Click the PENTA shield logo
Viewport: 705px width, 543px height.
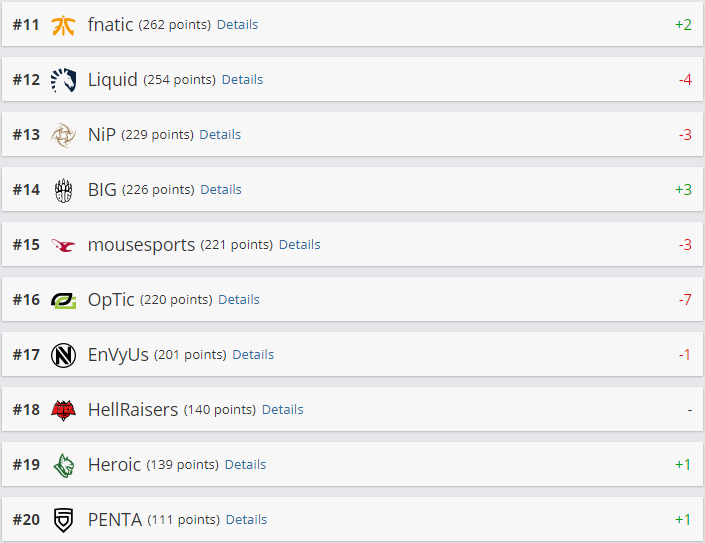(x=63, y=520)
